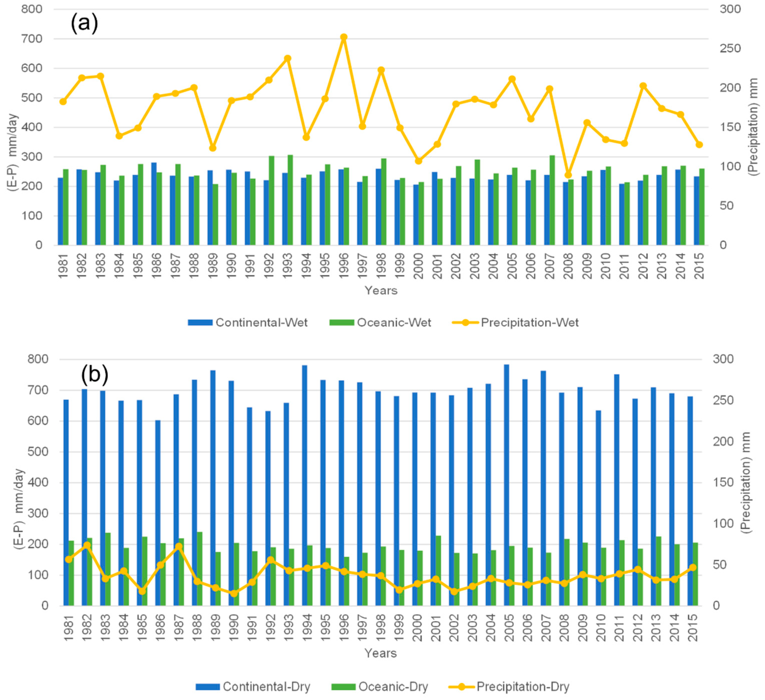Click the Precipitation-Dry legend label
Image resolution: width=765 pixels, height=700 pixels.
pyautogui.click(x=523, y=686)
